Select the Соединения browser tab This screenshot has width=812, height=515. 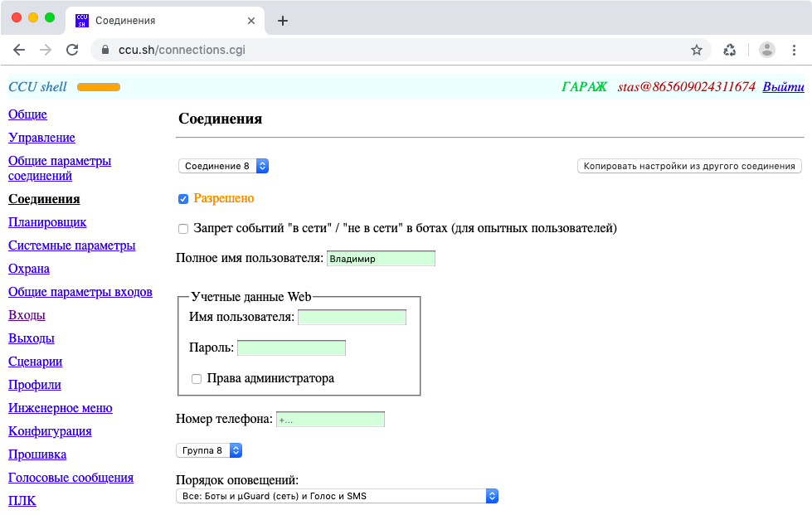(165, 21)
